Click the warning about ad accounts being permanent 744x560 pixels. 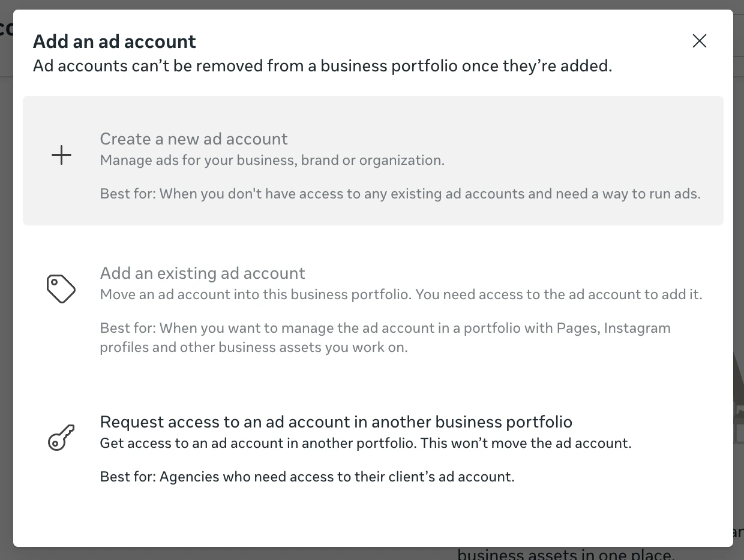pos(322,66)
